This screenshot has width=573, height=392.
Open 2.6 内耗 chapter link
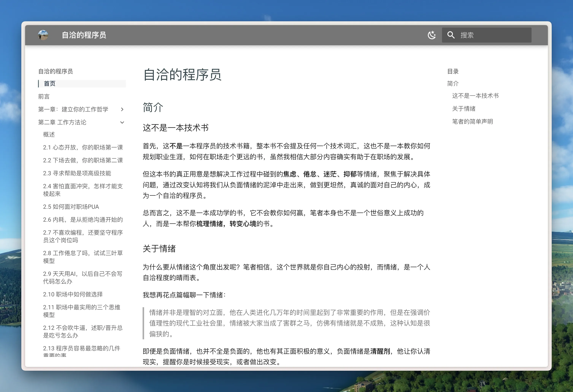(83, 220)
